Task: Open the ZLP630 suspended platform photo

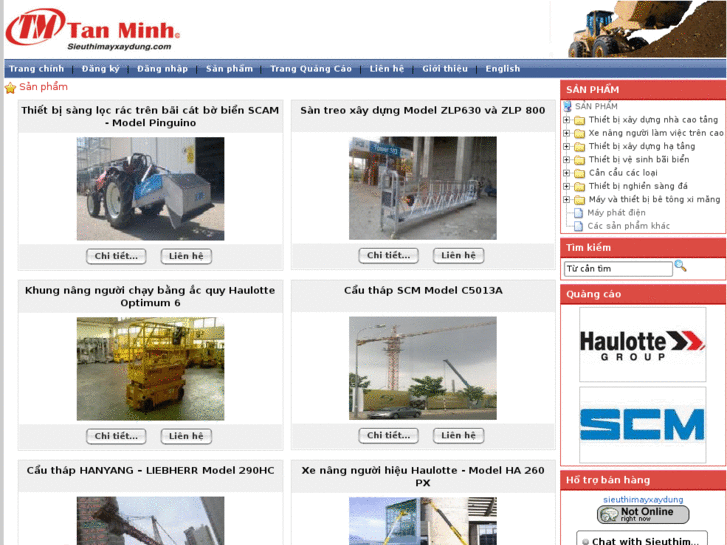Action: coord(422,188)
